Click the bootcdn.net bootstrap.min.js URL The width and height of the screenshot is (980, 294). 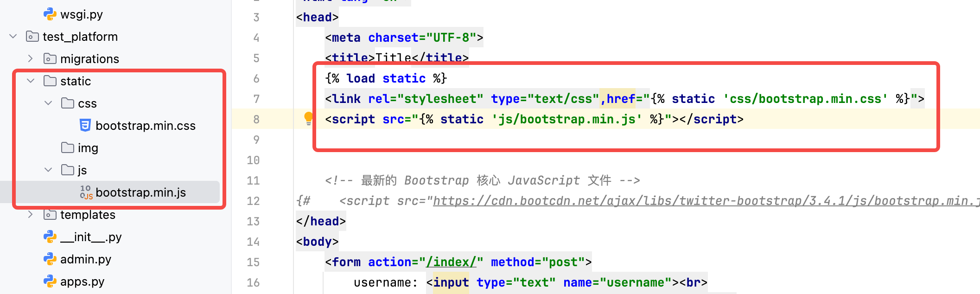coord(706,201)
